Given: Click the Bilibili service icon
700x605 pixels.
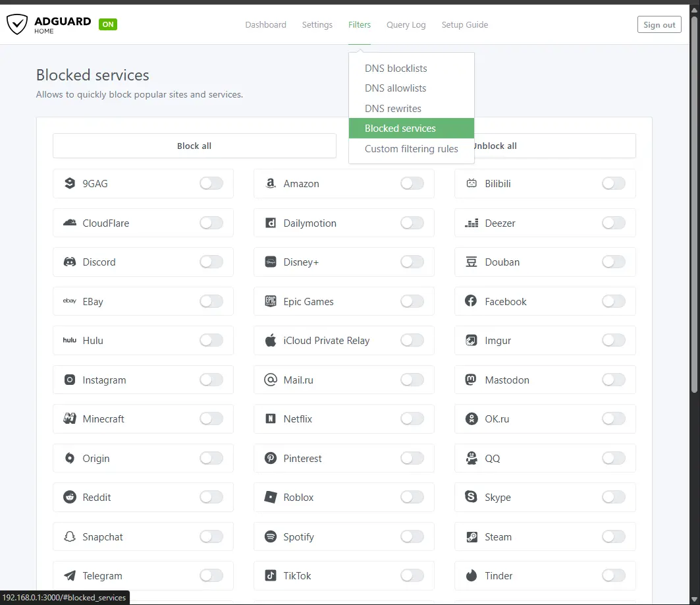Looking at the screenshot, I should [x=471, y=183].
